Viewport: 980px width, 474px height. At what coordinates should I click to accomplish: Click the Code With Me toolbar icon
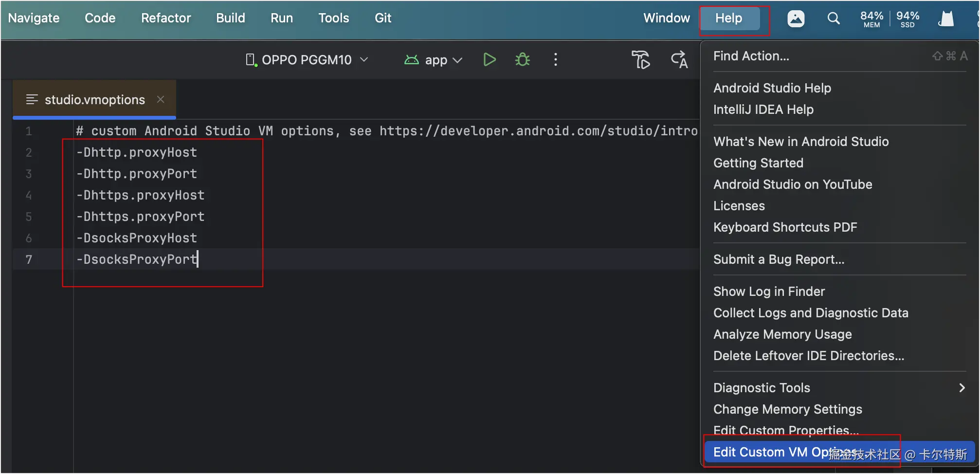(641, 60)
